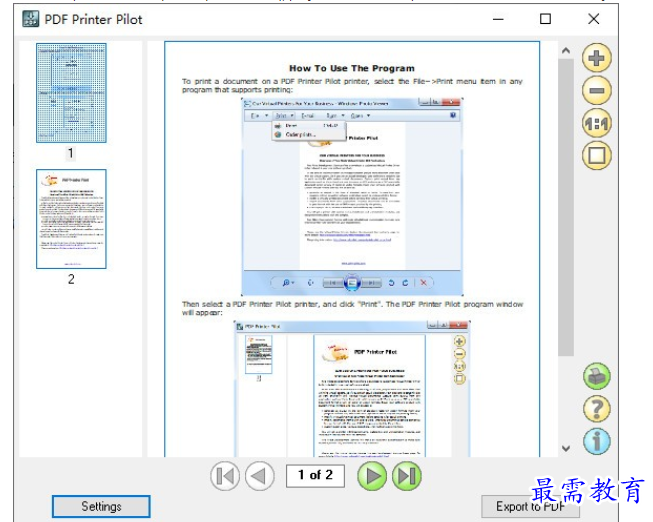Viewport: 653px width, 522px height.
Task: Close the PDF Printer Pilot window
Action: tap(593, 19)
